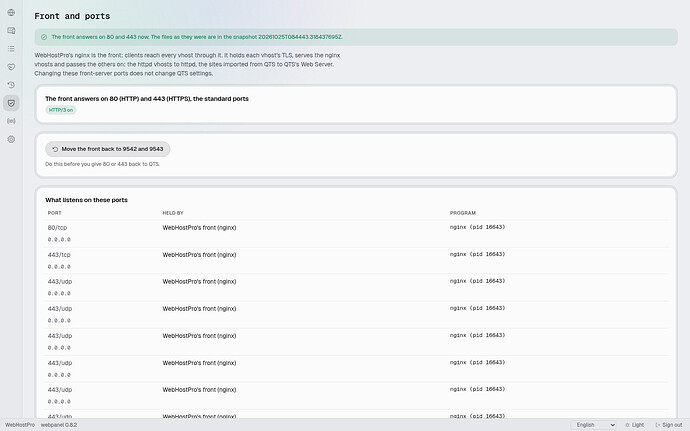The width and height of the screenshot is (690, 431).
Task: Click the PROGRAM column header
Action: tap(462, 213)
